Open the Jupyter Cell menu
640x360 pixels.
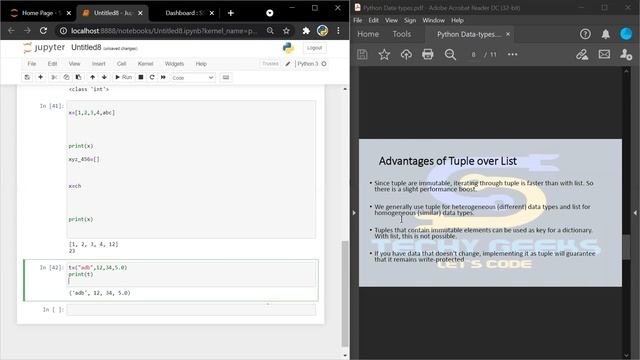(122, 64)
